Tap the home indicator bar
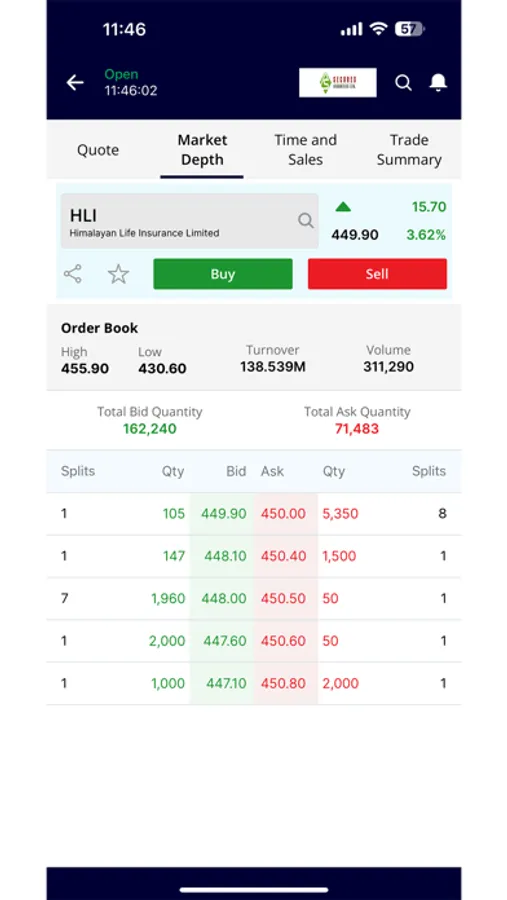 click(x=254, y=890)
